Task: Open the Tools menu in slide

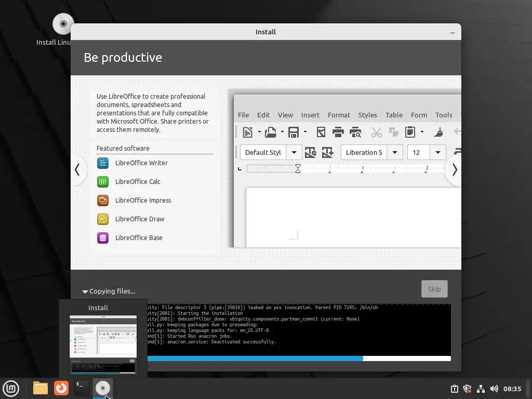Action: (444, 115)
